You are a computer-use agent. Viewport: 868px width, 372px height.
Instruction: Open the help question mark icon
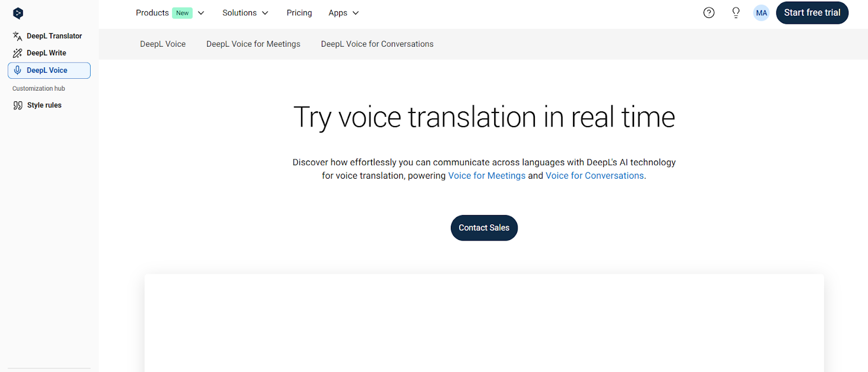point(709,12)
